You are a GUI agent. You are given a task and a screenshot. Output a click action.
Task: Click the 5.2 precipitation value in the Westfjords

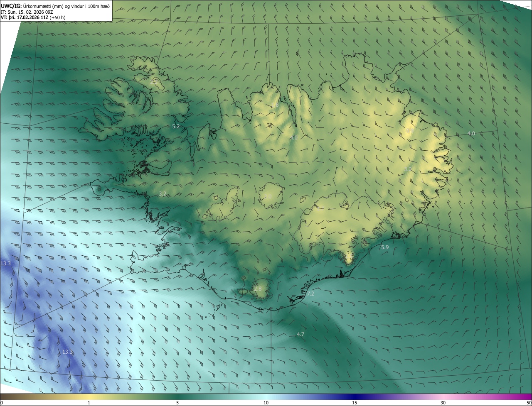pos(176,126)
